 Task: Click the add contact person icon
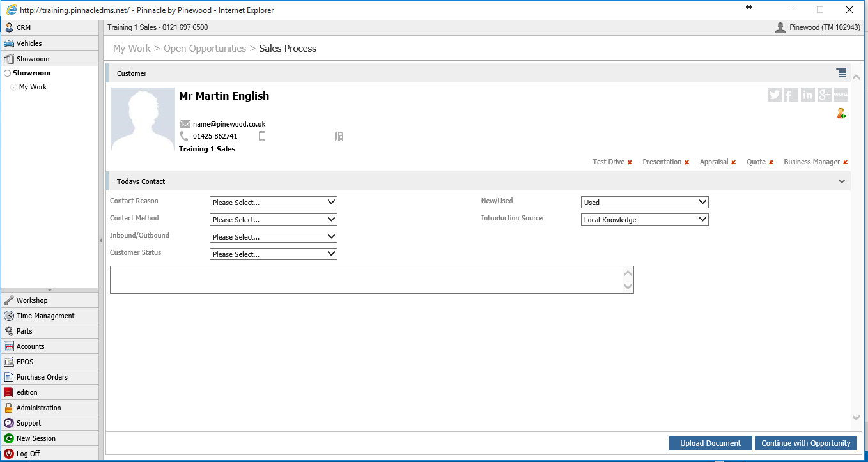click(x=841, y=113)
